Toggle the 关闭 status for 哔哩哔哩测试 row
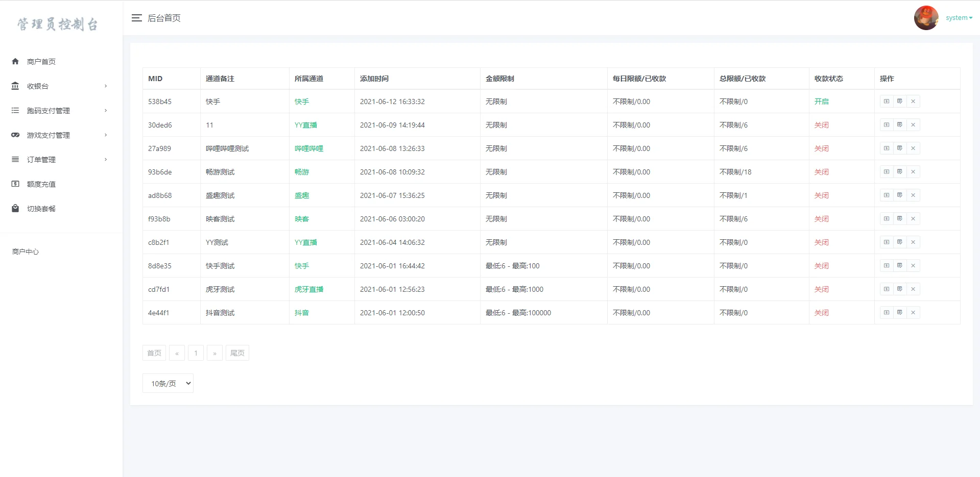Screen dimensions: 980x477 [x=821, y=148]
